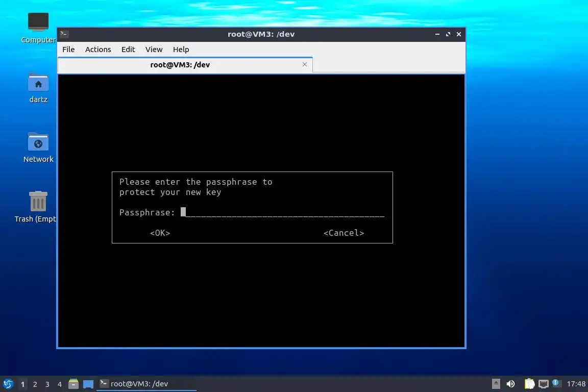
Task: Minimize the terminal window
Action: [437, 34]
